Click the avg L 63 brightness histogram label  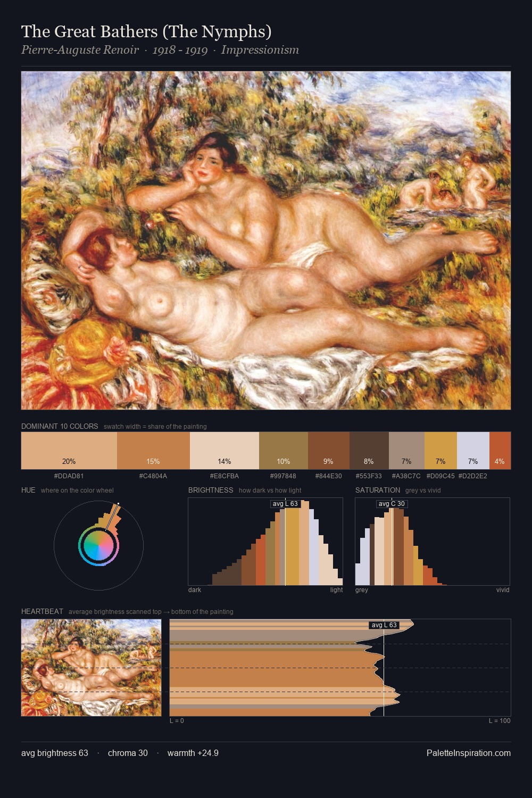(286, 504)
